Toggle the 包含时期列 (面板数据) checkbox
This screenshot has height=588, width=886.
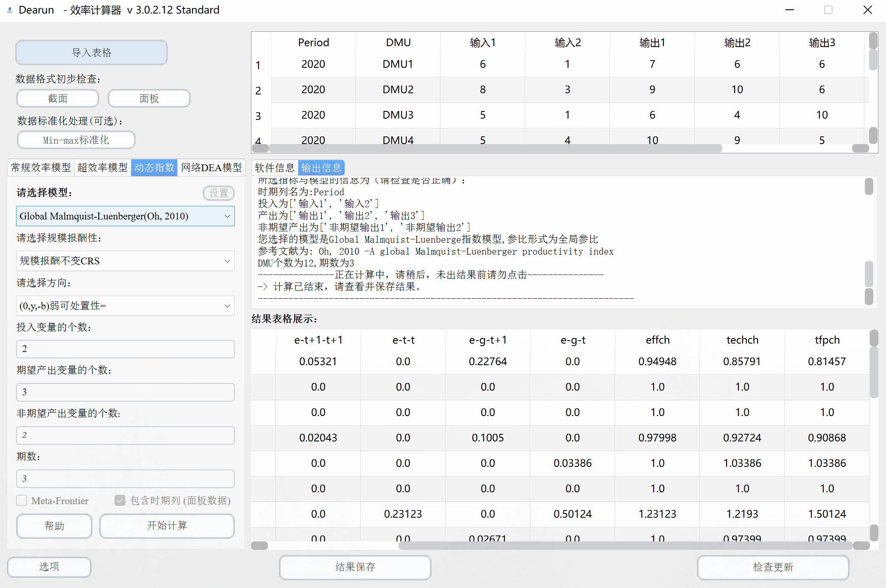120,500
